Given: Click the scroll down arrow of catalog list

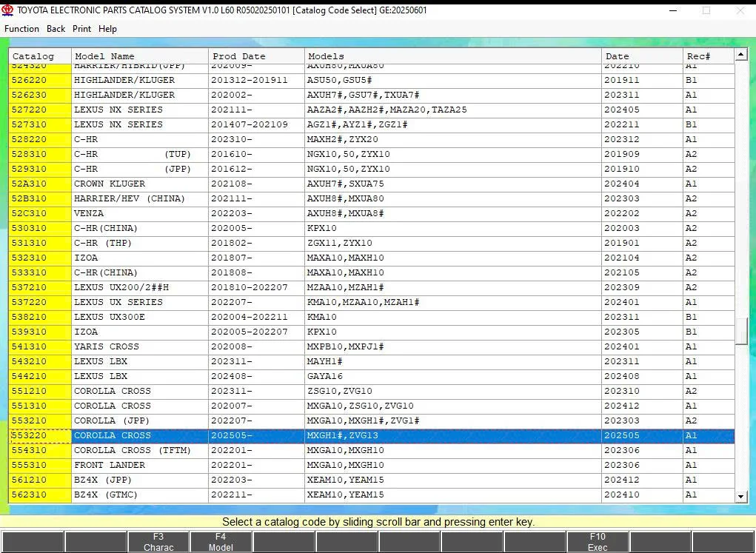Looking at the screenshot, I should (741, 497).
